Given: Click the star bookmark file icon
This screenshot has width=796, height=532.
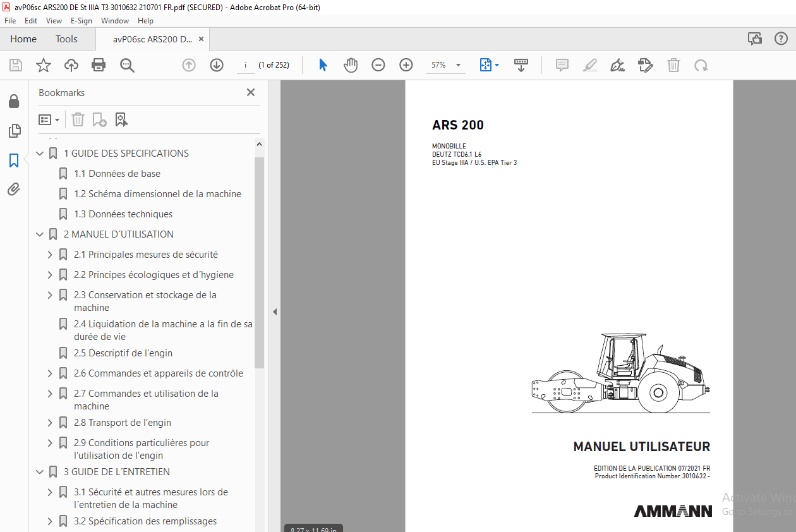Looking at the screenshot, I should click(43, 65).
